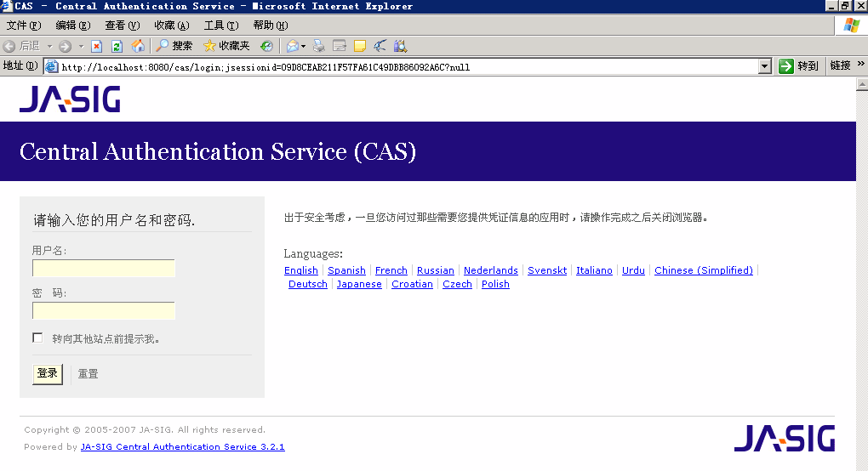Click the Research binoculars toolbar icon
The image size is (868, 471).
[400, 46]
